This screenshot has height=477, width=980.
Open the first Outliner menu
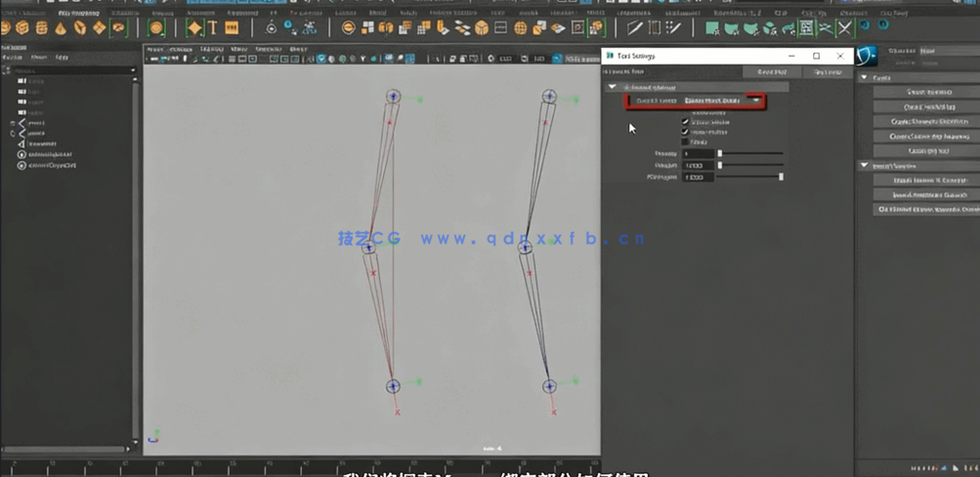click(14, 58)
